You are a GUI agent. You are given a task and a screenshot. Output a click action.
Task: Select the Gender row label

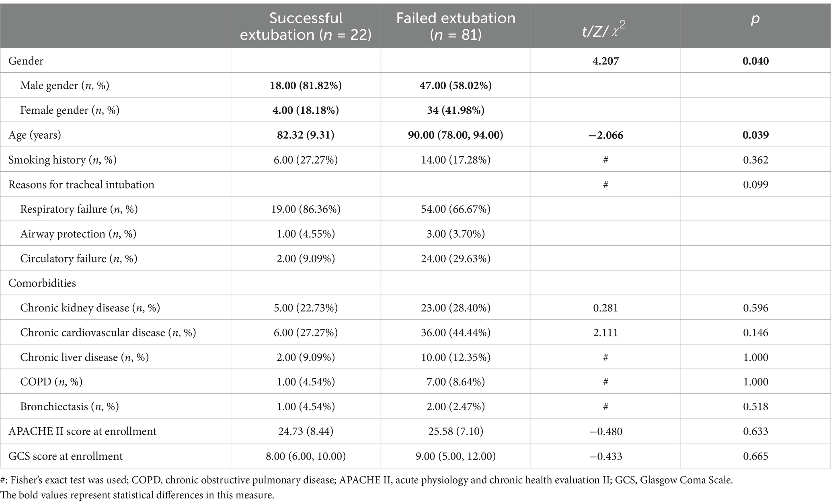[26, 61]
